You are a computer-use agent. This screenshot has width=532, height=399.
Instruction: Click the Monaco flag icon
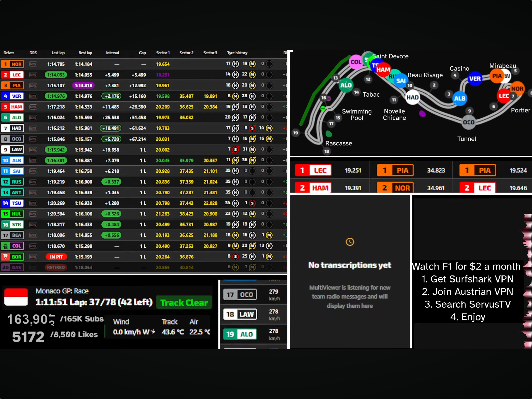(x=16, y=297)
